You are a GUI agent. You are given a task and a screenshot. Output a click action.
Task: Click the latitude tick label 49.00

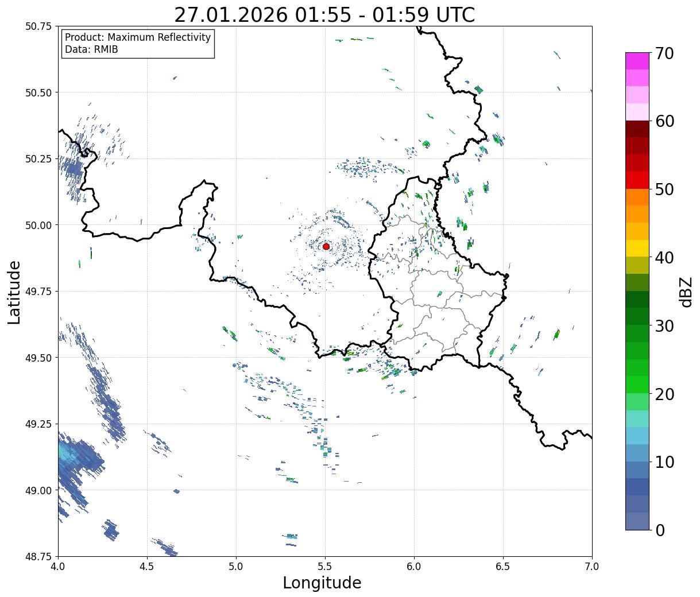click(38, 490)
